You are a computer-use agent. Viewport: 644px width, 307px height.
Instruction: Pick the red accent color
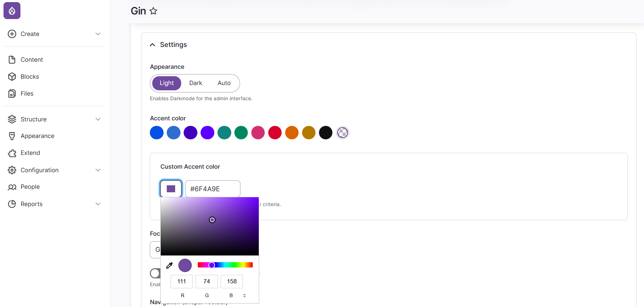[x=275, y=133]
